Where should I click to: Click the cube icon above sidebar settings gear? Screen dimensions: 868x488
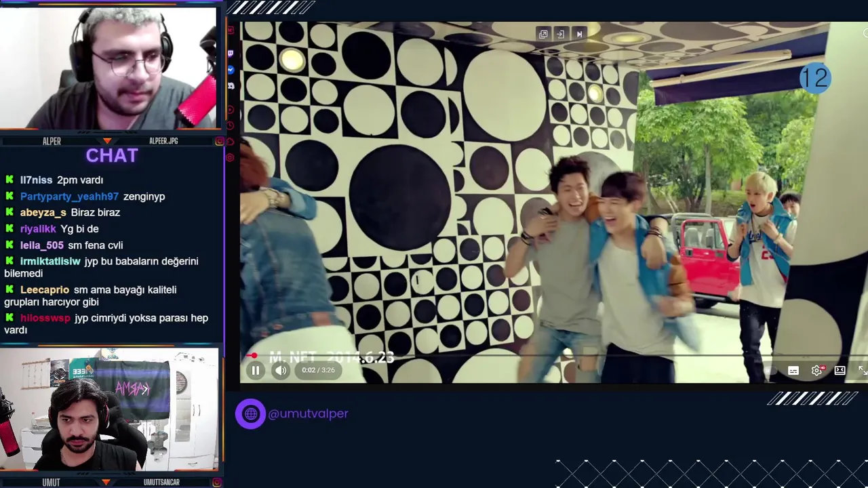point(231,142)
